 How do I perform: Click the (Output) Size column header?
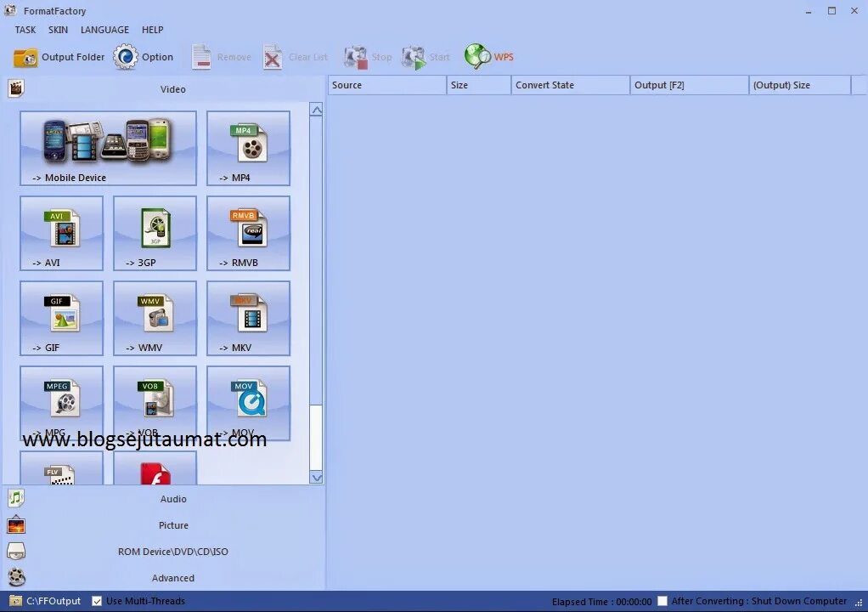point(800,85)
